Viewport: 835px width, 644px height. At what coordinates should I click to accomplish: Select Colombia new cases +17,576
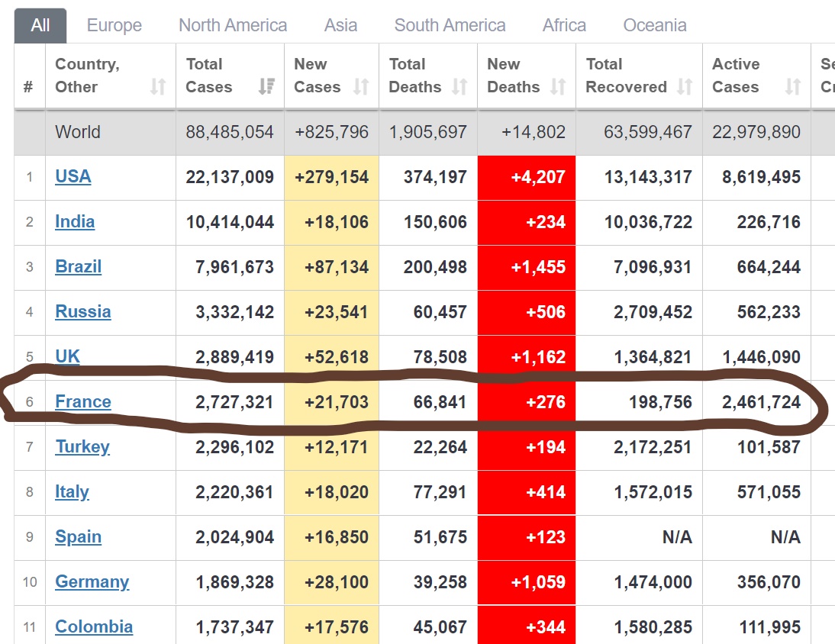337,627
